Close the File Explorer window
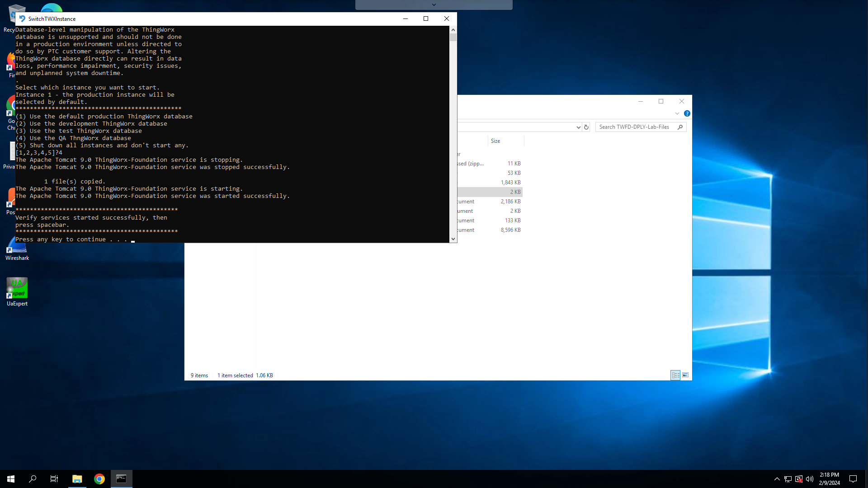868x488 pixels. 682,101
